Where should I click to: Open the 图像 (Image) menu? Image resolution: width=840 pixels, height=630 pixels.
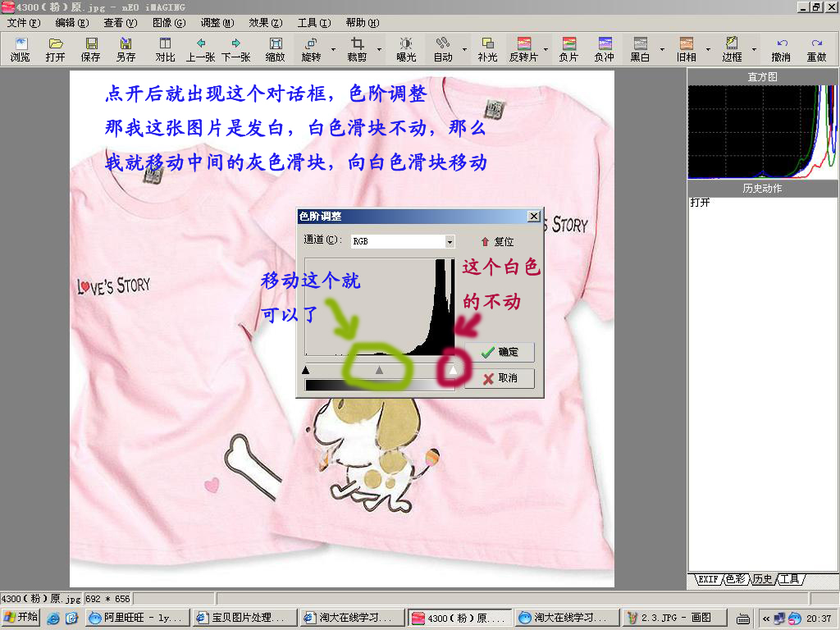(169, 22)
